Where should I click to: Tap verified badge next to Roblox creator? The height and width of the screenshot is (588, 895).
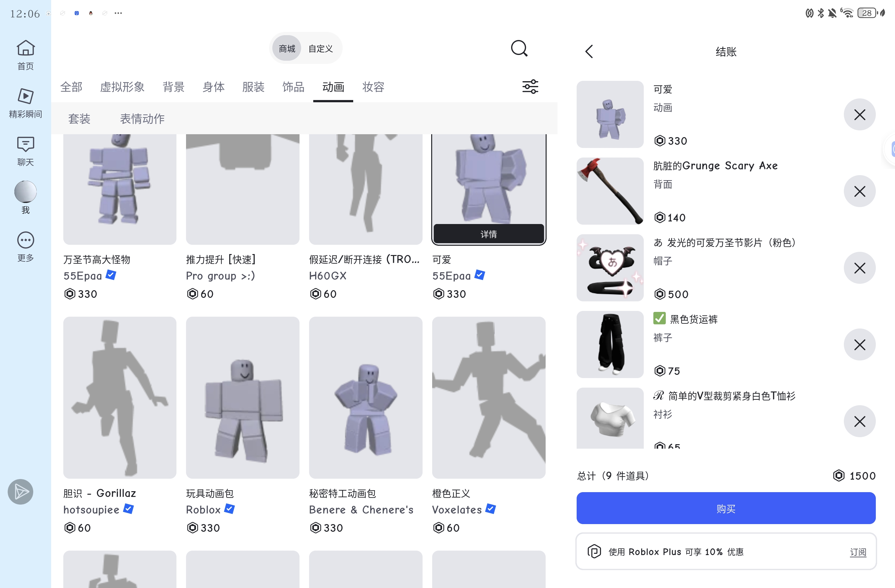pyautogui.click(x=230, y=509)
